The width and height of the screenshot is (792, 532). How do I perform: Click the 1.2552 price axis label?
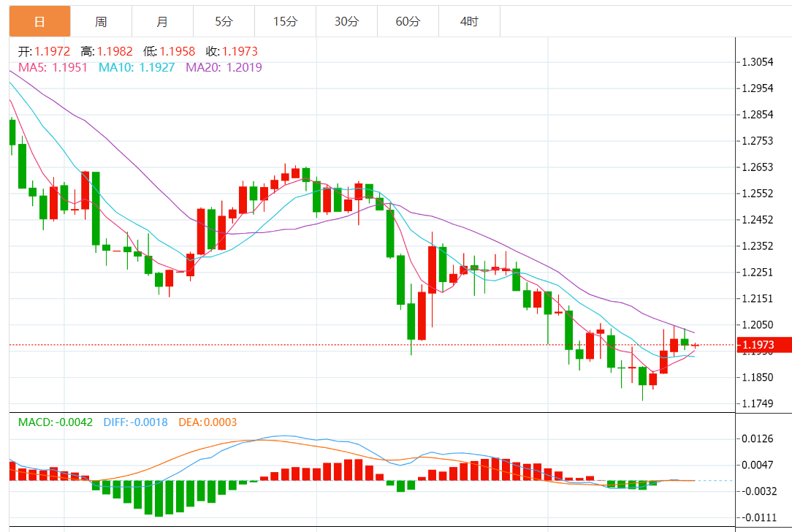pos(757,194)
